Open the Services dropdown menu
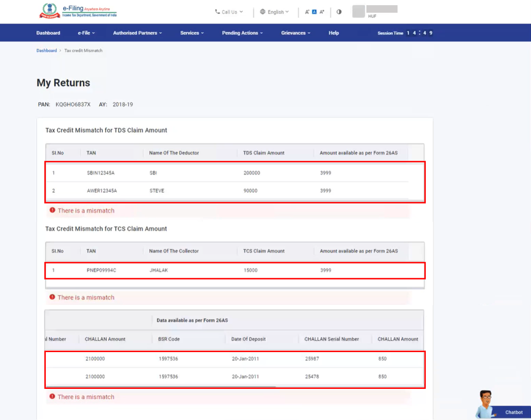 coord(191,33)
